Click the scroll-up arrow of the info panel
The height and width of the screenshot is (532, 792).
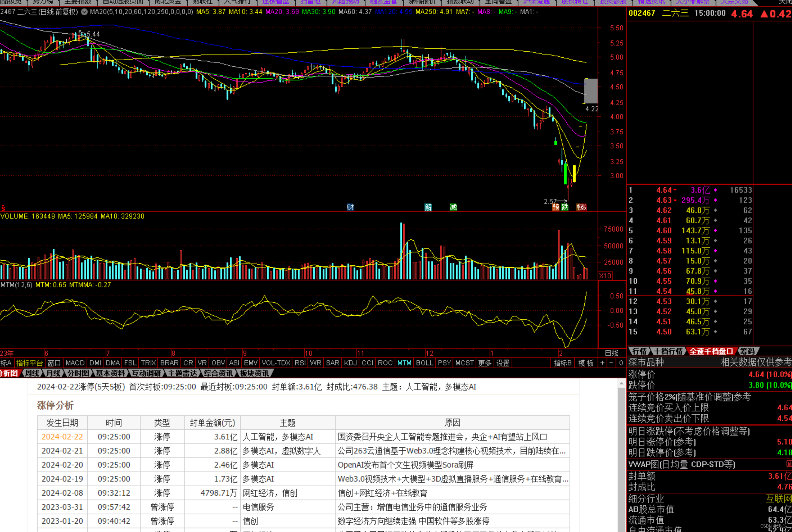[621, 384]
